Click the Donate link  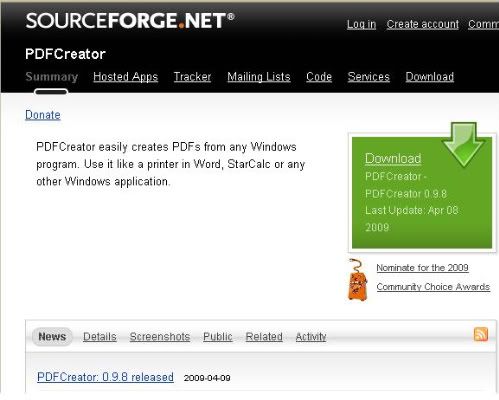43,115
